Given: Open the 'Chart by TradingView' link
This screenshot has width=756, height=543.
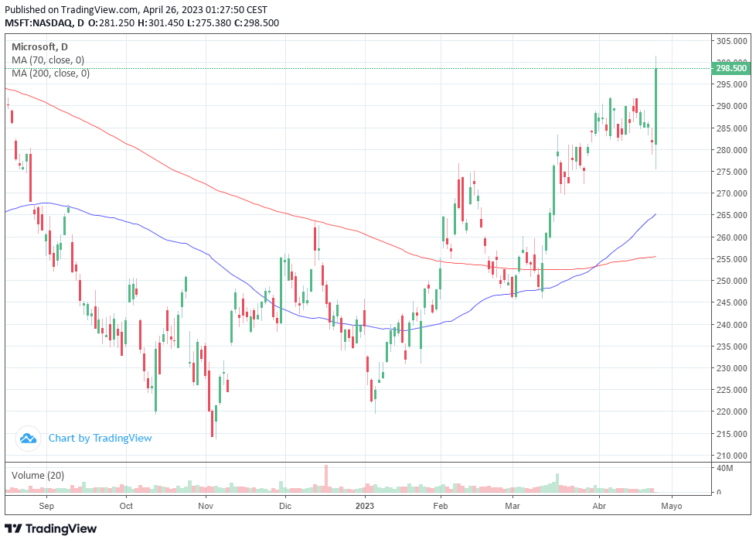Looking at the screenshot, I should click(100, 439).
